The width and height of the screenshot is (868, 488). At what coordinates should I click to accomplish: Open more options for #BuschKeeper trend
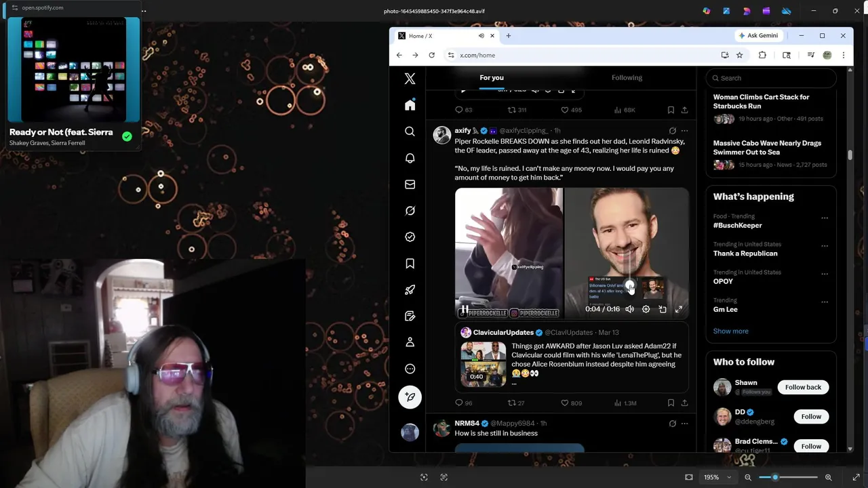tap(825, 218)
